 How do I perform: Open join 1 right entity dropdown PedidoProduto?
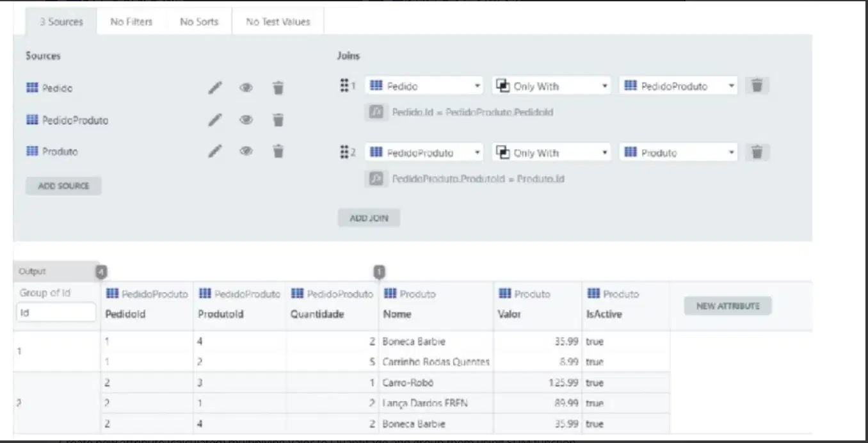tap(679, 86)
